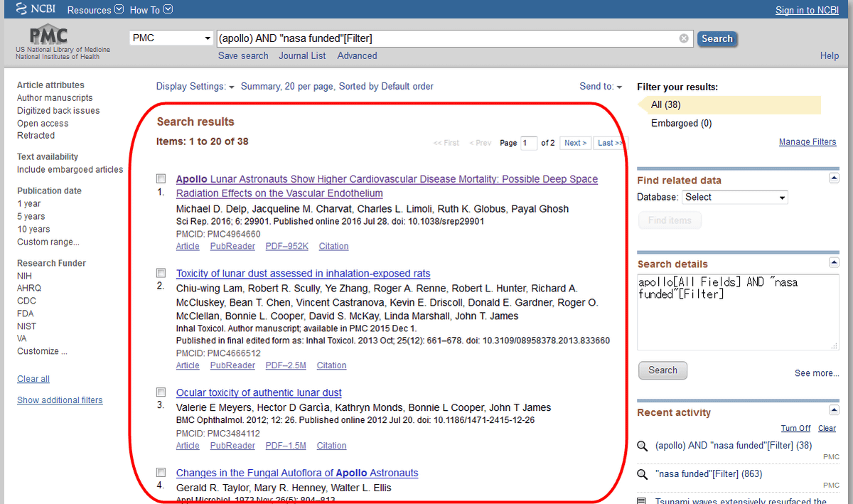This screenshot has width=853, height=504.
Task: Click the Last page button
Action: pos(610,144)
